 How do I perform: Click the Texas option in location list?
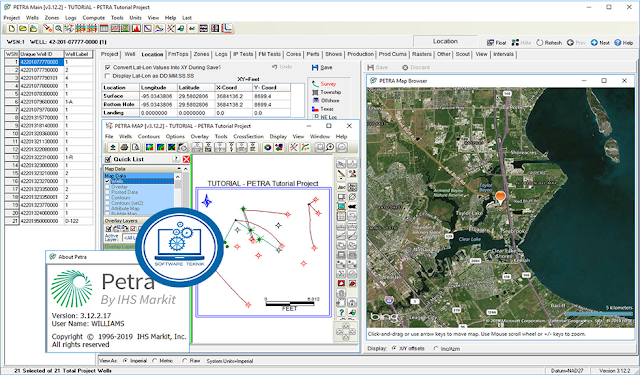[x=323, y=109]
